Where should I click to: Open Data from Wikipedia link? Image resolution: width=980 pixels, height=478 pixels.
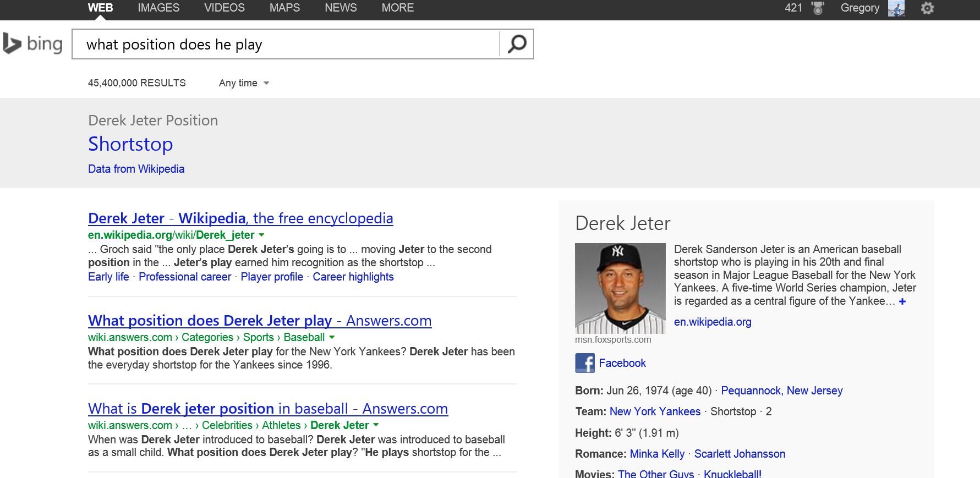pos(136,169)
